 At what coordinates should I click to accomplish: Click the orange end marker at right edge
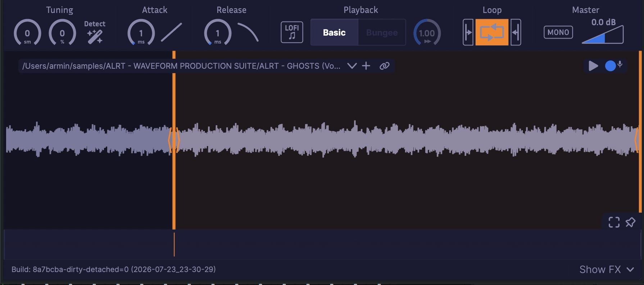click(x=640, y=132)
